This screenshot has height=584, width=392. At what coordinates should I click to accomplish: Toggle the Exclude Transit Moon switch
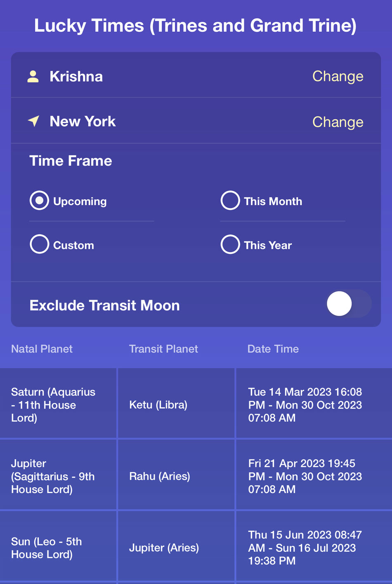348,304
